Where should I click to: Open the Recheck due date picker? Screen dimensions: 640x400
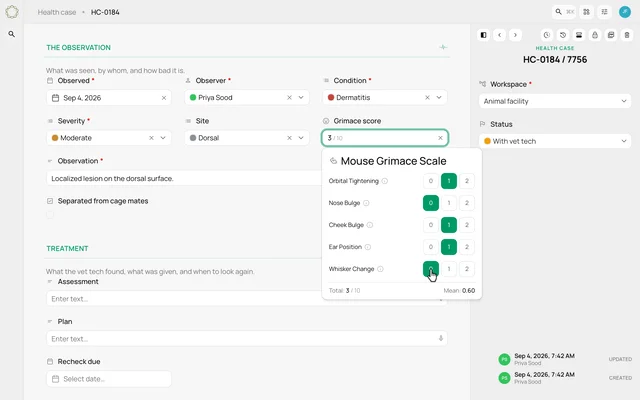(x=109, y=379)
